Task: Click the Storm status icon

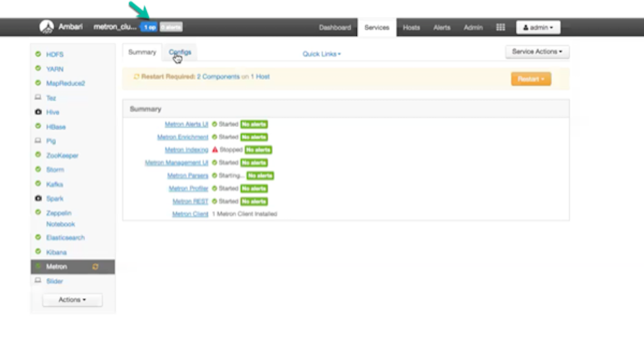Action: click(38, 169)
